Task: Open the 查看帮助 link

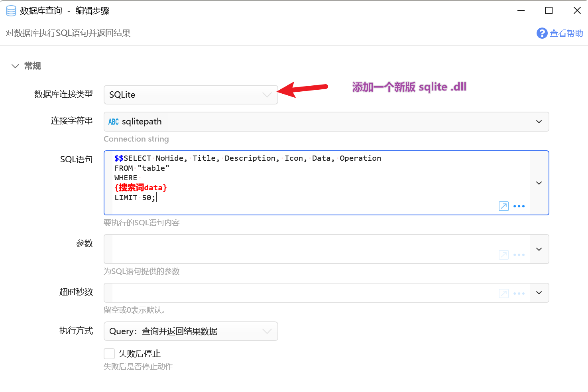Action: (x=566, y=33)
